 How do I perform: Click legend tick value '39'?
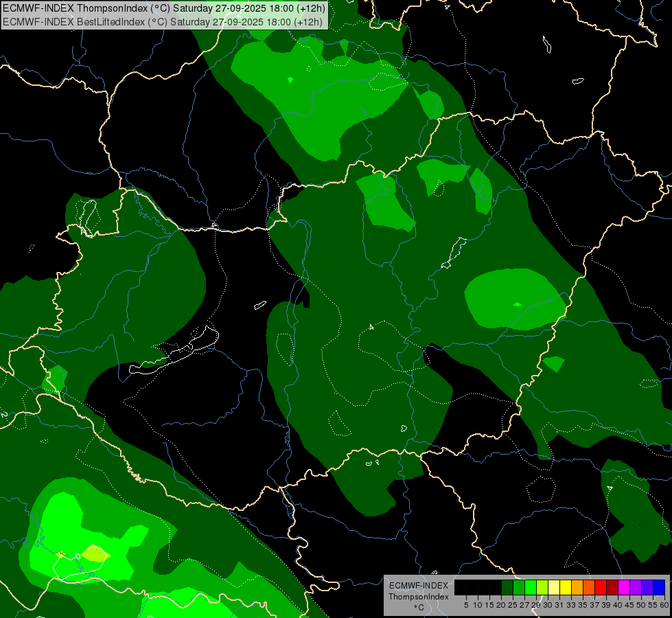pos(606,605)
